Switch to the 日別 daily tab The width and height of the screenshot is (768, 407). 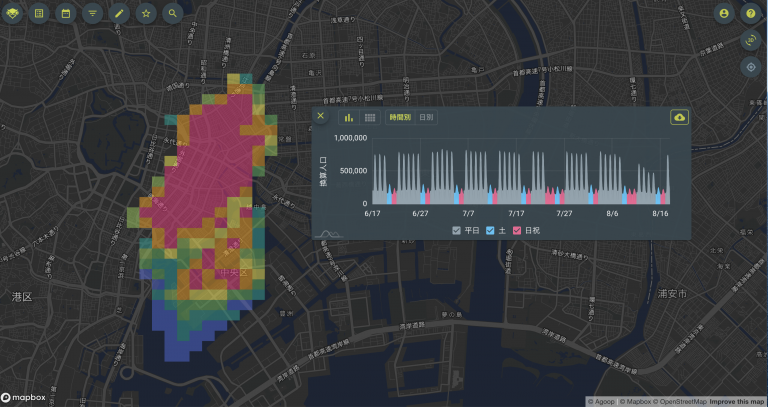tap(426, 117)
